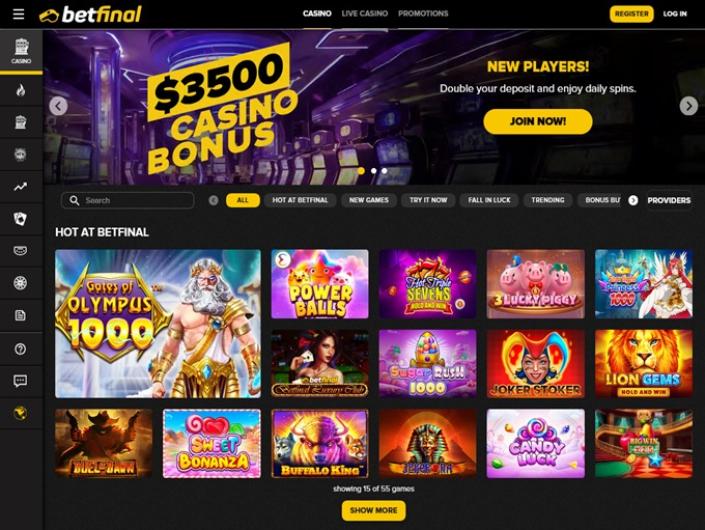Screen dimensions: 705x530
Task: Select the ALL category filter
Action: [x=243, y=200]
